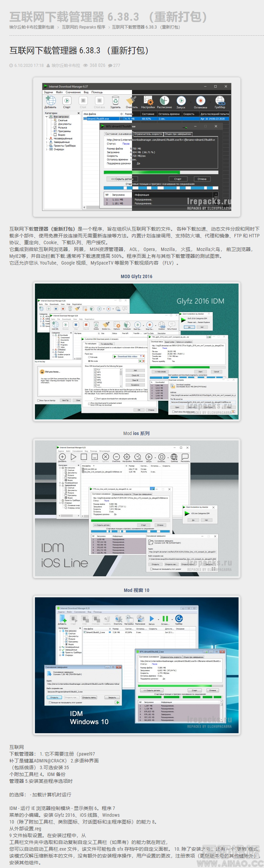Image resolution: width=264 pixels, height=868 pixels.
Task: Open the Запуск dropdown arrow in iOS Line toolbar
Action: 154,457
